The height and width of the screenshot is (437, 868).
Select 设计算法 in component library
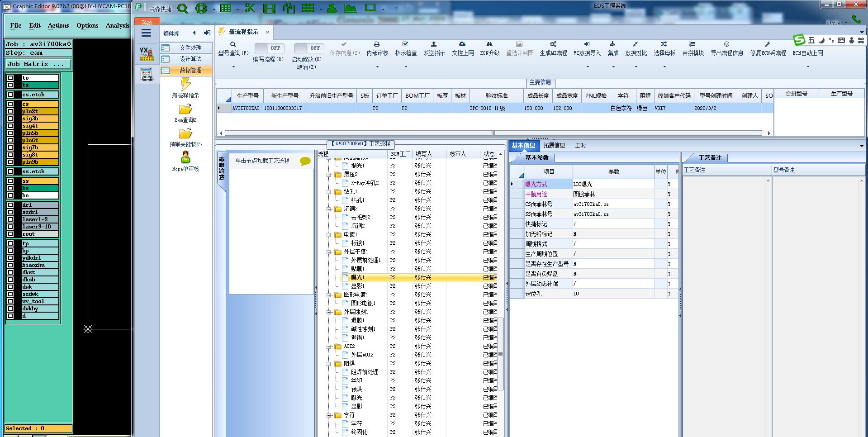186,59
